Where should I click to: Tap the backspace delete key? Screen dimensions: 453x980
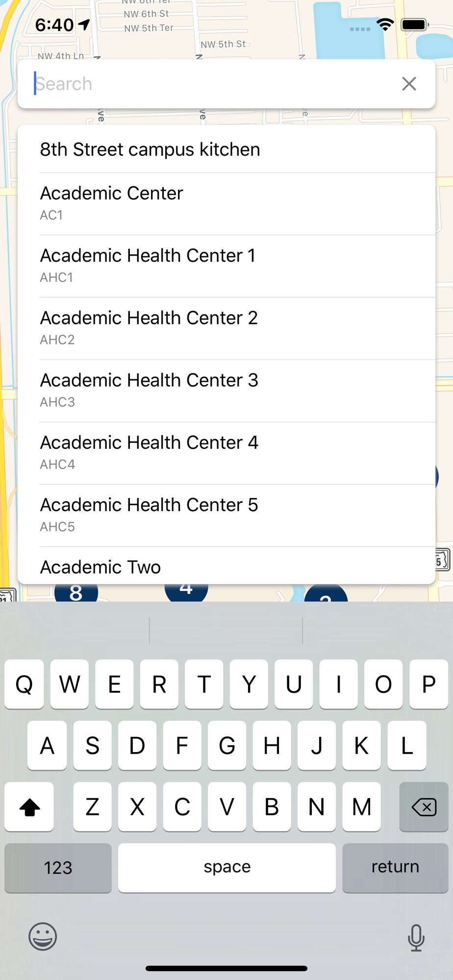424,807
